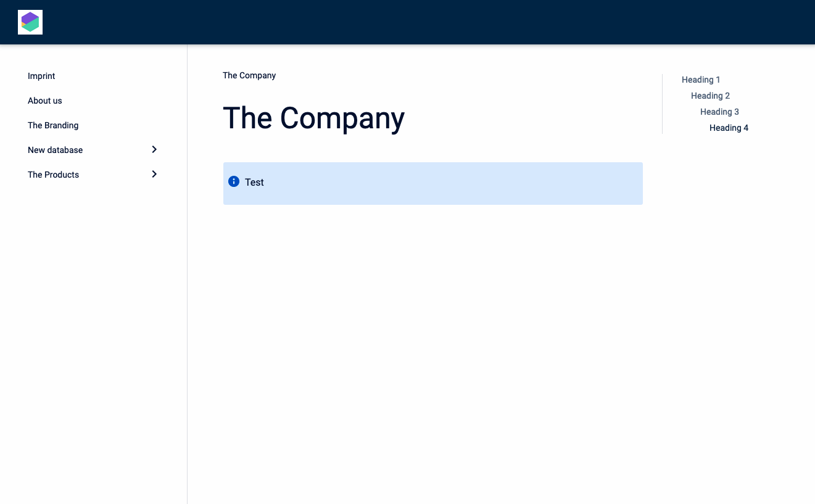Select New database in the sidebar
Viewport: 815px width, 504px height.
(55, 150)
